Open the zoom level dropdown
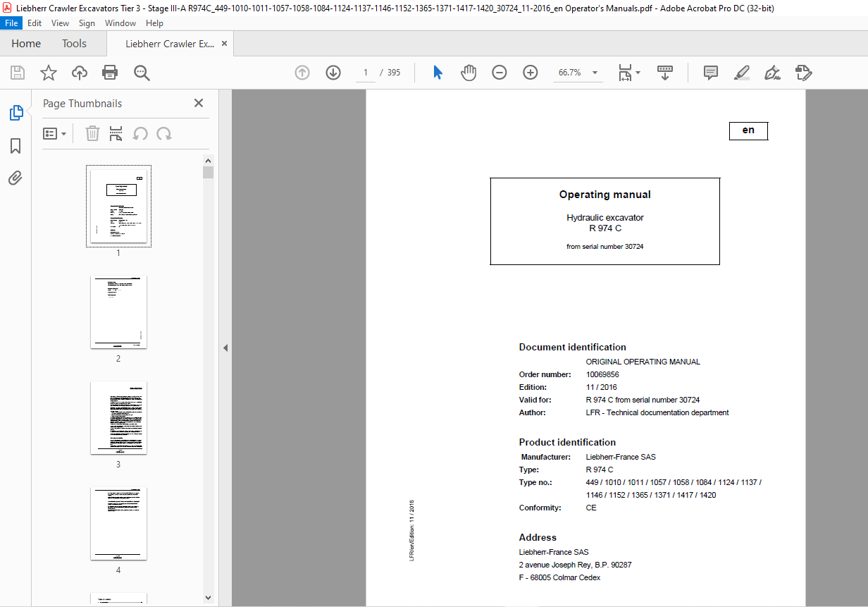 [595, 73]
